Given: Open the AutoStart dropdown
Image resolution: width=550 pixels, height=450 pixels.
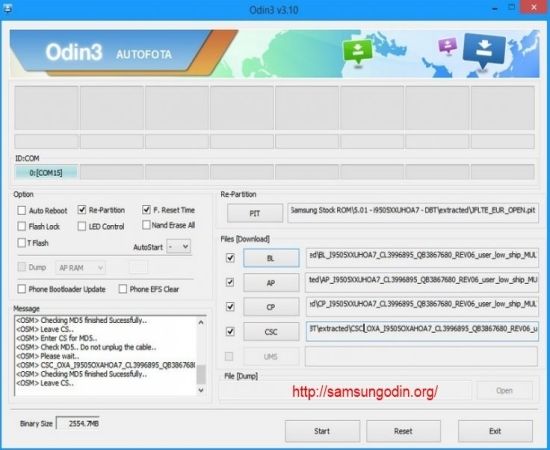Looking at the screenshot, I should (179, 247).
